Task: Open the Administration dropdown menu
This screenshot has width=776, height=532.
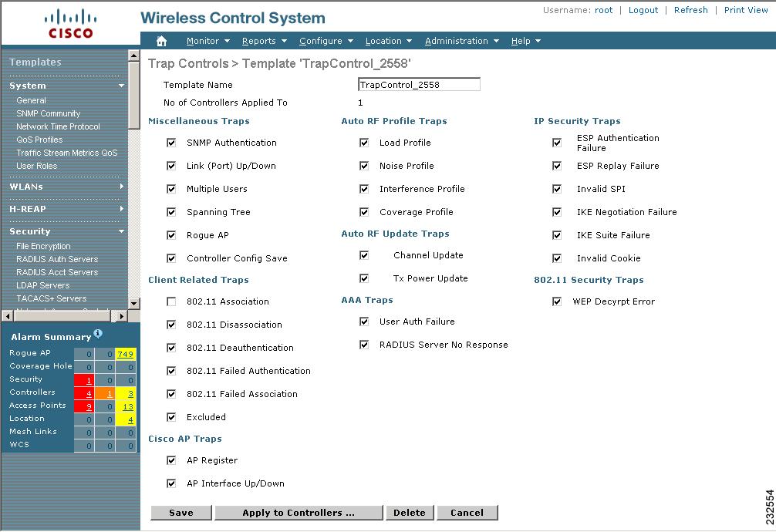Action: [x=462, y=41]
